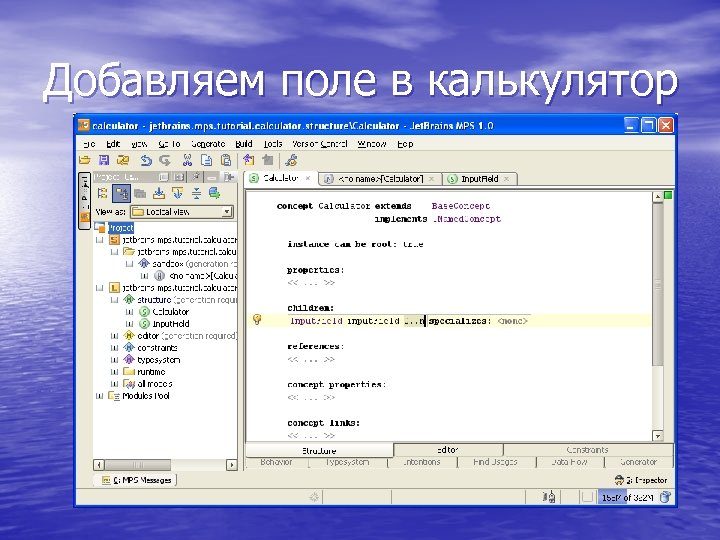Collapse the structure model node
720x540 pixels.
115,300
